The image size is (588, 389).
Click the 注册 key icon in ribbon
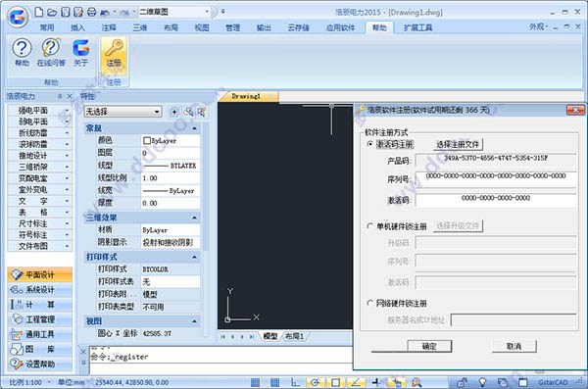[114, 55]
